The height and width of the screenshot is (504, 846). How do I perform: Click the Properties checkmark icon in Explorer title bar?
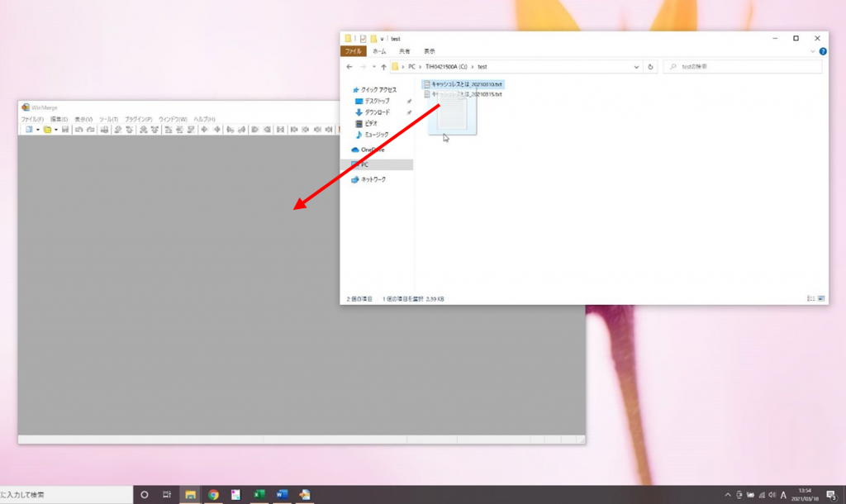364,39
